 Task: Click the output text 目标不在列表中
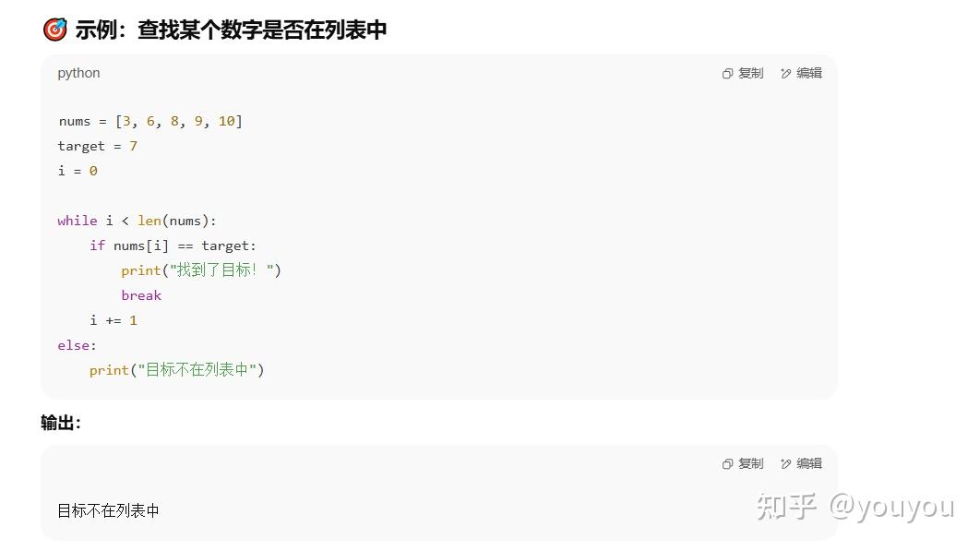108,509
